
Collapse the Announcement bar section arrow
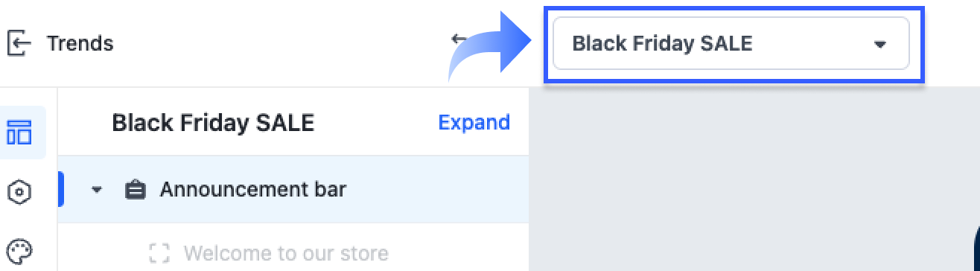(96, 189)
